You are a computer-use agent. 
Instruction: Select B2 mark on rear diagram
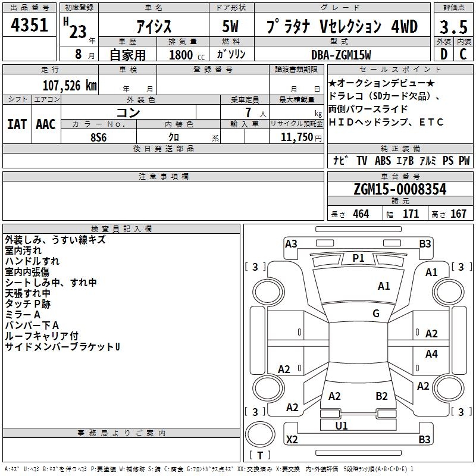click(381, 396)
